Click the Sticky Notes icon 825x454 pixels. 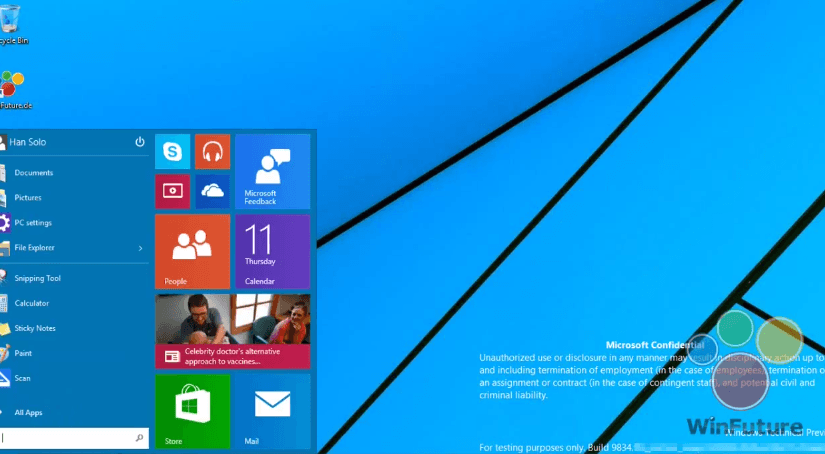4,328
